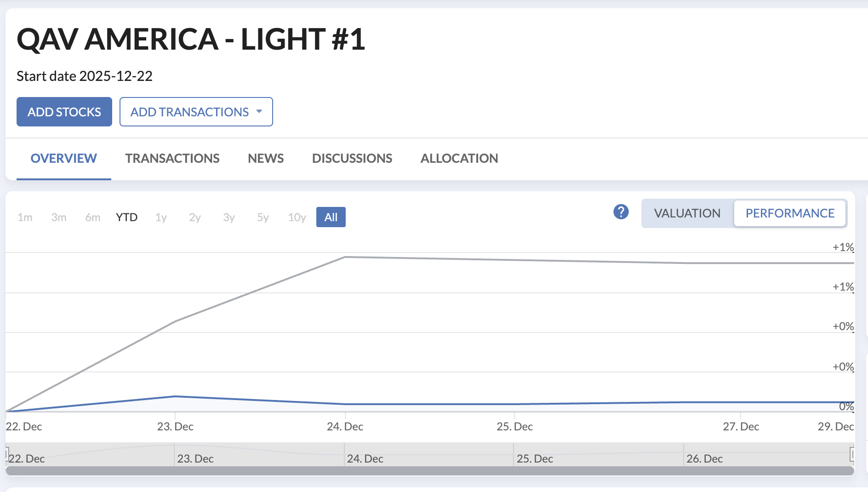
Task: Choose the 1m time range
Action: [25, 217]
